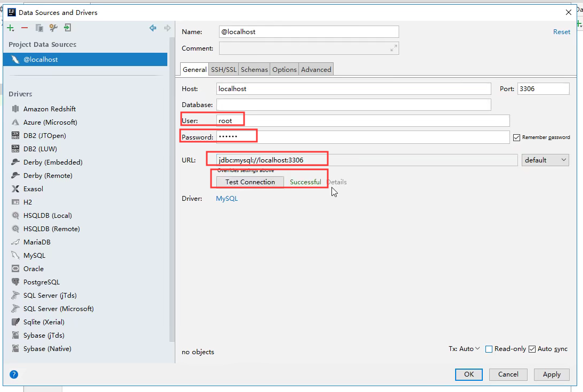Toggle the Auto sync checkbox
583x392 pixels.
click(x=532, y=349)
